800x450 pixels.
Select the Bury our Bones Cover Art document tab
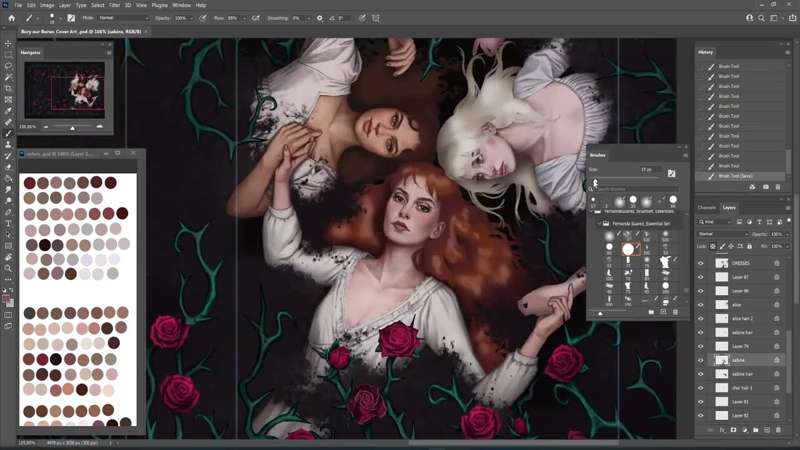[x=81, y=32]
